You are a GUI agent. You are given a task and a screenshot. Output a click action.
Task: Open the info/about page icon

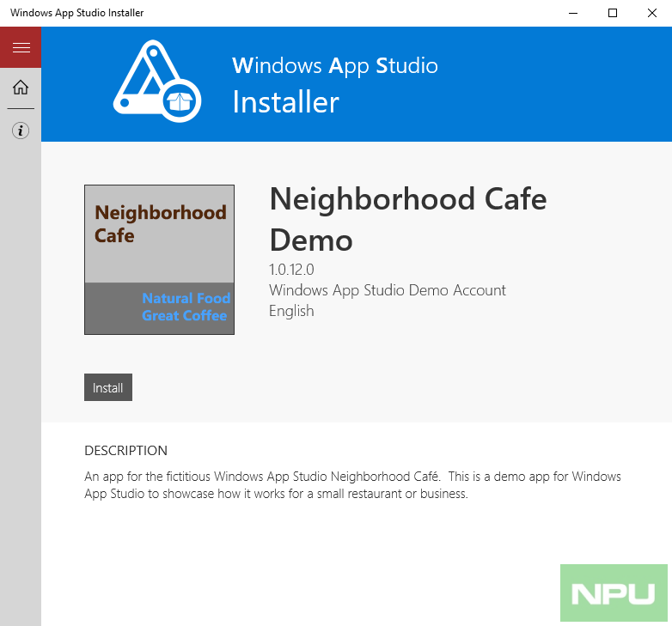pos(21,131)
